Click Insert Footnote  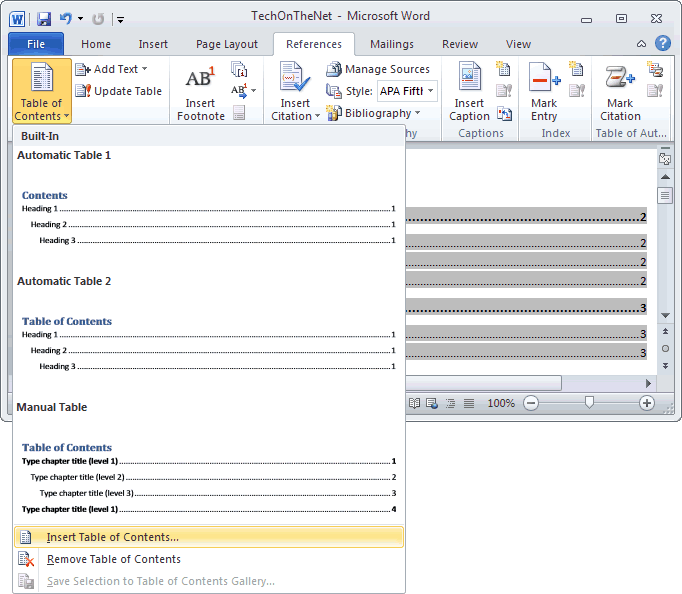click(201, 91)
